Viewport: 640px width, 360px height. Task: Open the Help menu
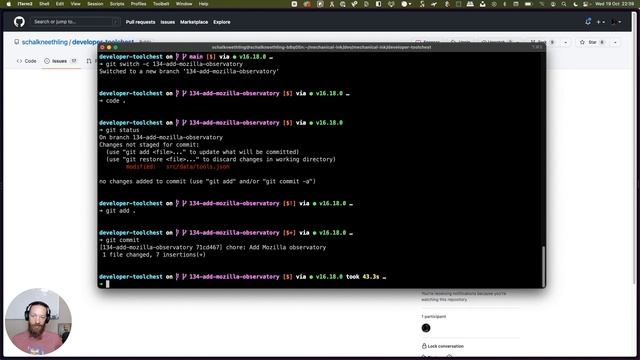point(203,4)
